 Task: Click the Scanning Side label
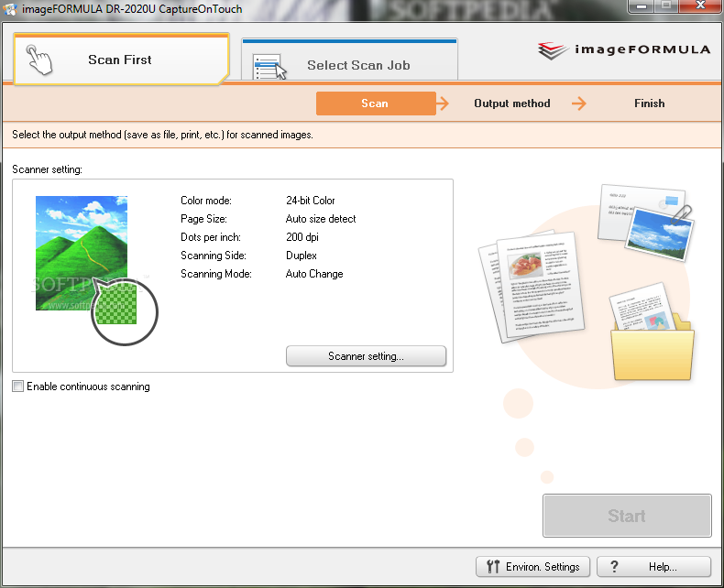pyautogui.click(x=214, y=256)
